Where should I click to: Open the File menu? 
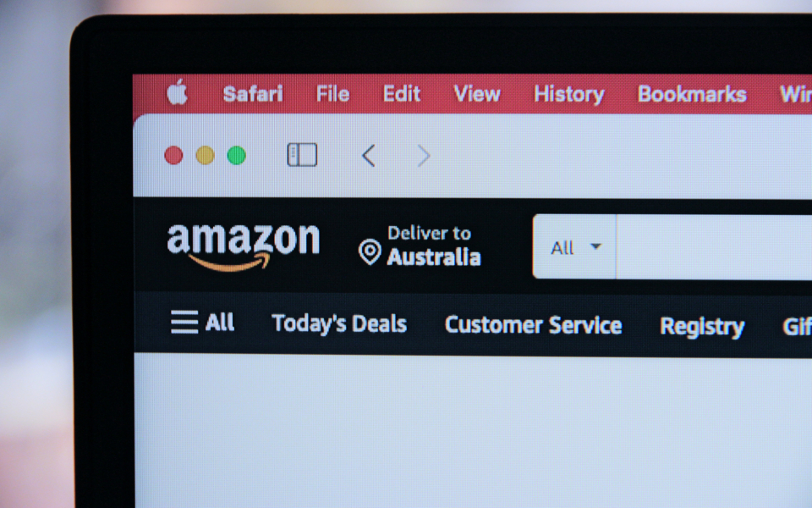point(333,94)
